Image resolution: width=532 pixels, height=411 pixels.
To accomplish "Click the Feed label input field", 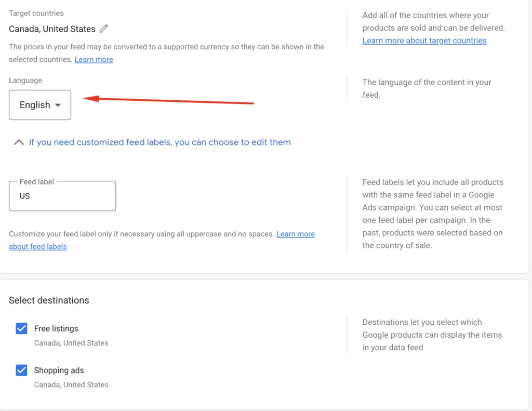I will pyautogui.click(x=62, y=196).
